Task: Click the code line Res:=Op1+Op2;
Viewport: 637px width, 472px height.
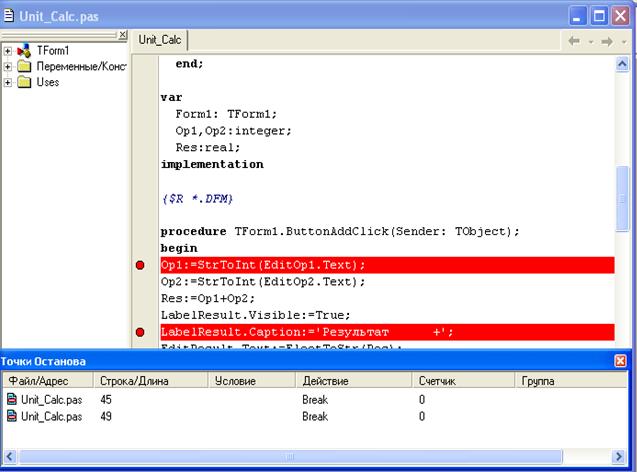Action: 208,298
